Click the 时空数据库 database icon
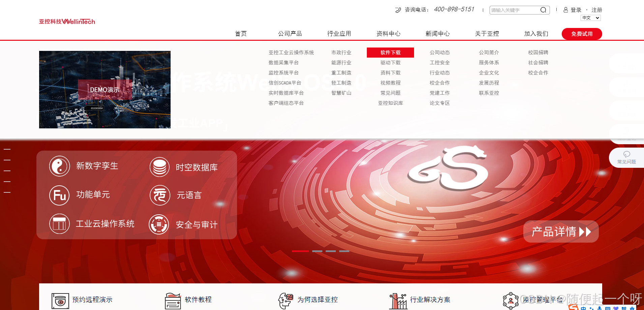This screenshot has height=310, width=644. (x=159, y=167)
